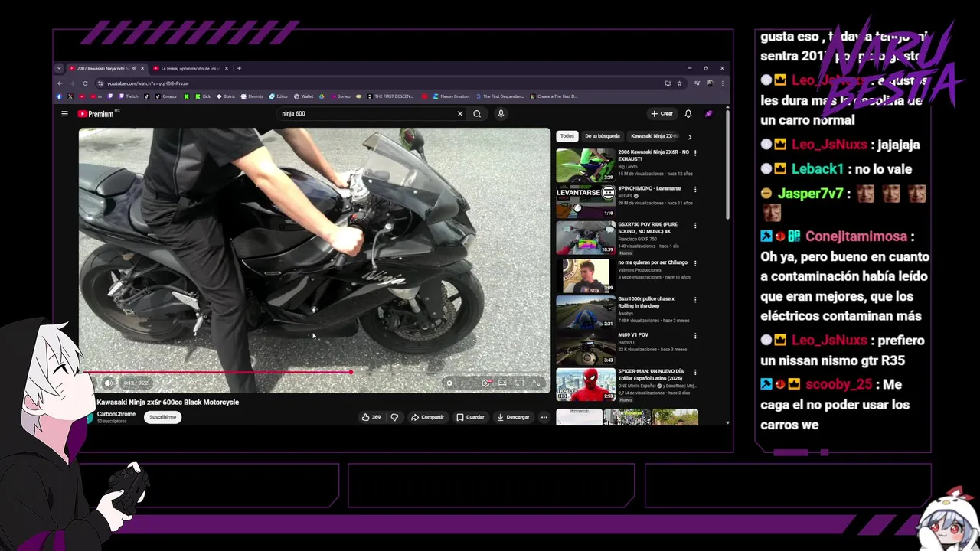980x551 pixels.
Task: Open options for the Mt09 V1 POV video
Action: pyautogui.click(x=695, y=335)
